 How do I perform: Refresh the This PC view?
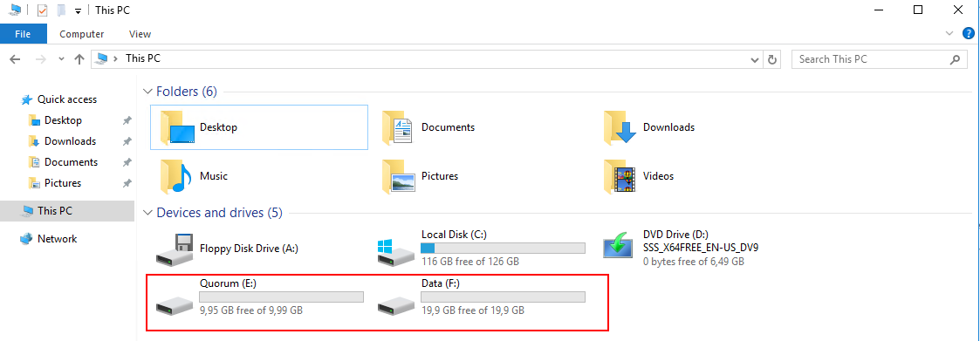[x=772, y=59]
